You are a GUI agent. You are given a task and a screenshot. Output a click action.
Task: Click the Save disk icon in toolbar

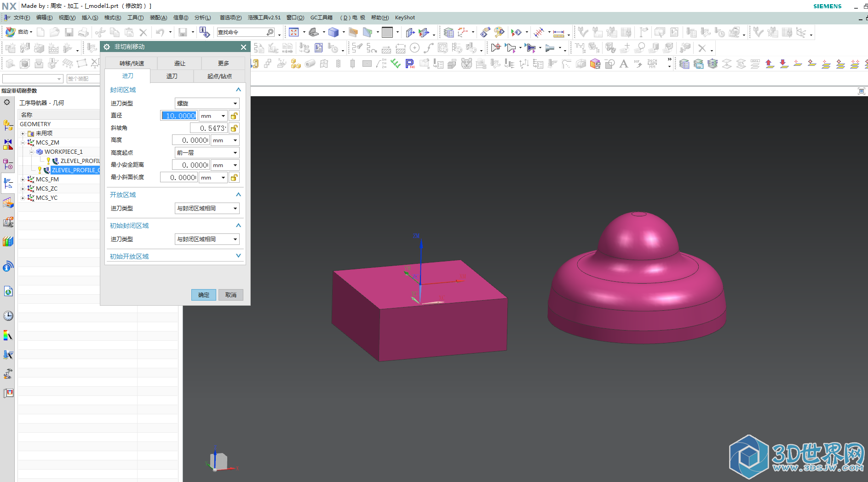[69, 32]
